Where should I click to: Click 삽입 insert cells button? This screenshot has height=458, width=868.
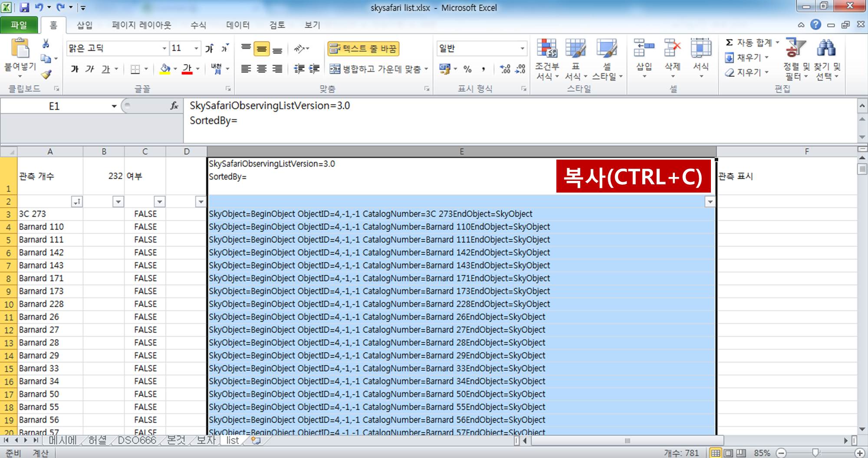coord(644,59)
